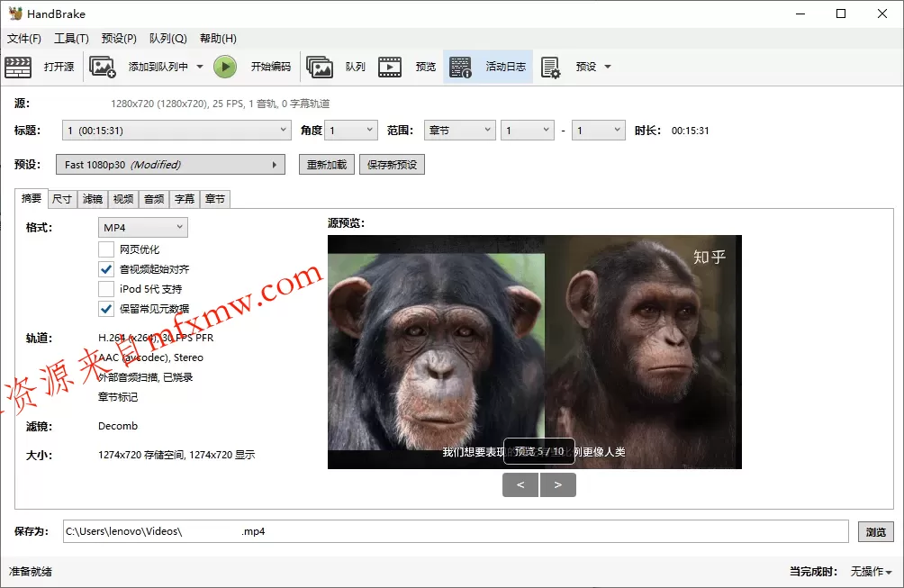Image resolution: width=904 pixels, height=588 pixels.
Task: Switch to the 滤镜 tab
Action: coord(92,199)
